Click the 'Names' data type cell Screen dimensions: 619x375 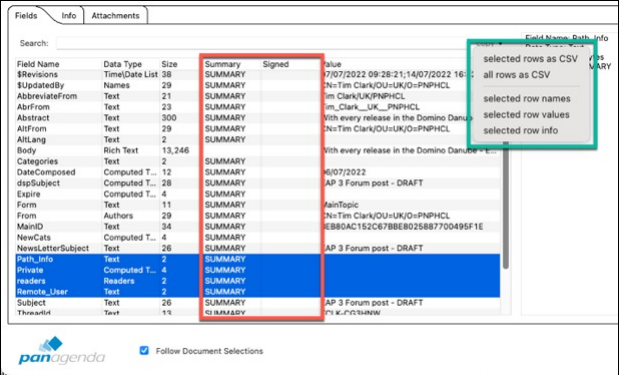[117, 85]
